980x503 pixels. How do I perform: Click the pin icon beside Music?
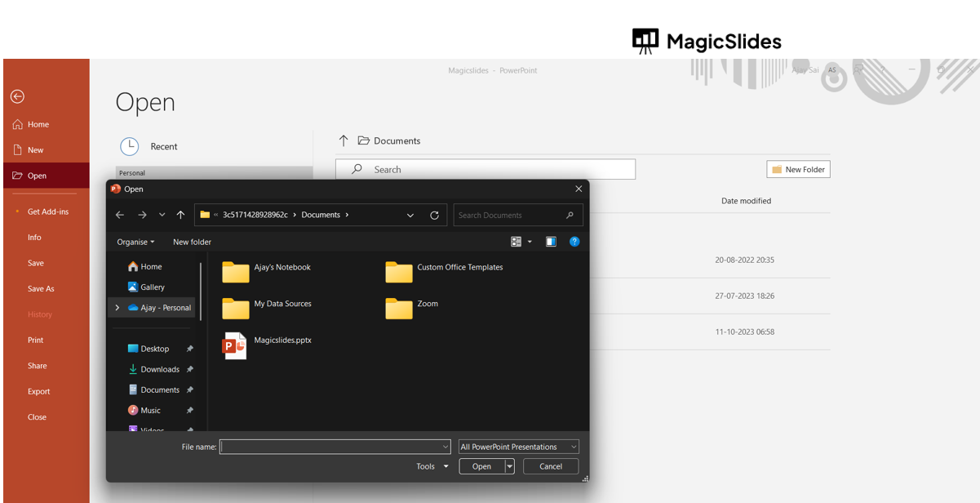pos(189,411)
